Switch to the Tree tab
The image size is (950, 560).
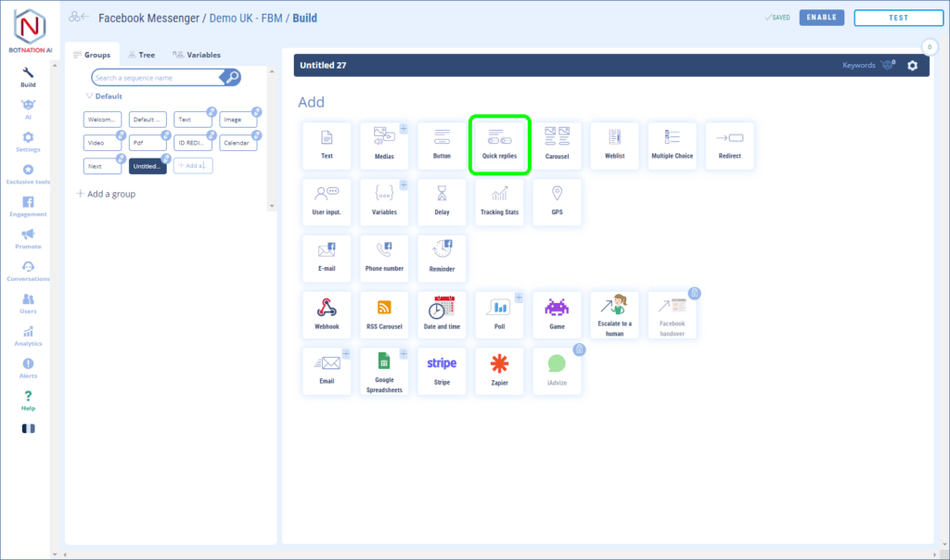point(142,55)
